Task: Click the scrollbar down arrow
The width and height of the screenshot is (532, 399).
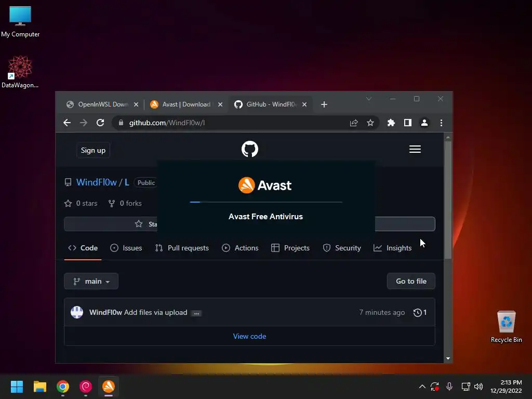Action: 448,358
